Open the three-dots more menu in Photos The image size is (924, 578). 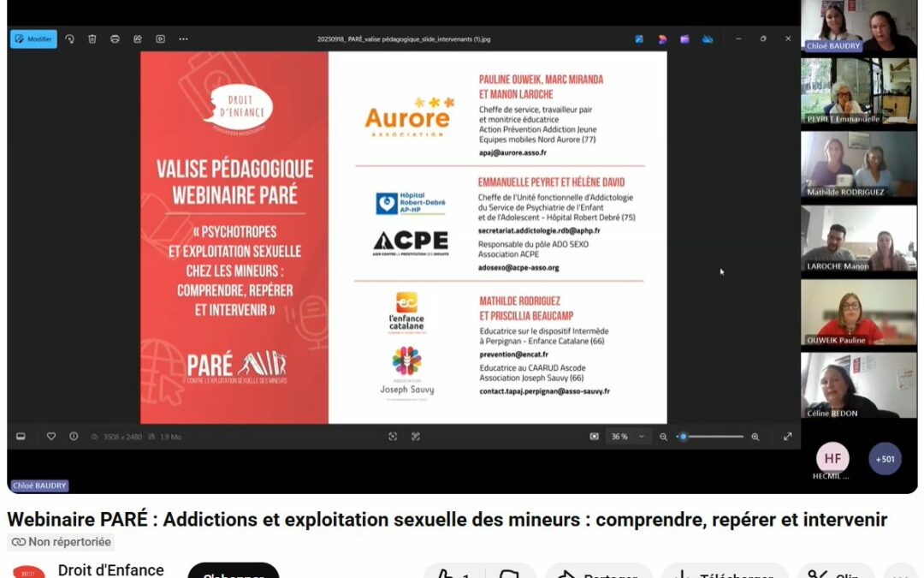pyautogui.click(x=183, y=39)
